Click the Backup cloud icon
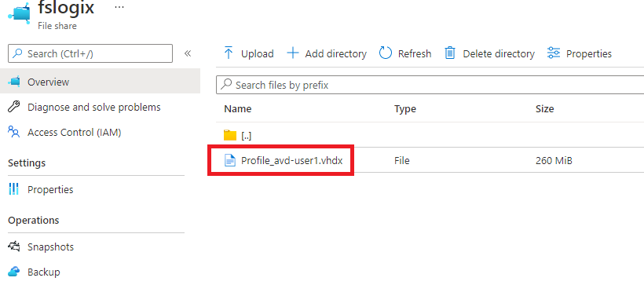Screen dimensions: 644x285 tap(14, 272)
